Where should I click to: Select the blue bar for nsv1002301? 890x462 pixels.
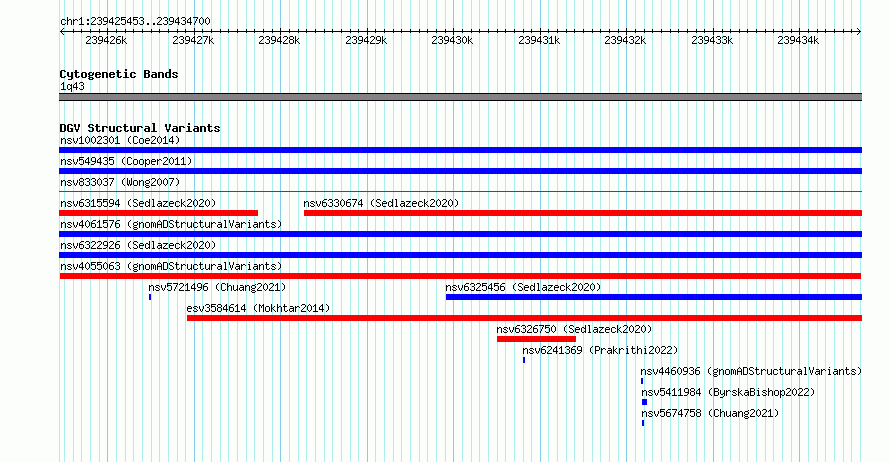(460, 150)
